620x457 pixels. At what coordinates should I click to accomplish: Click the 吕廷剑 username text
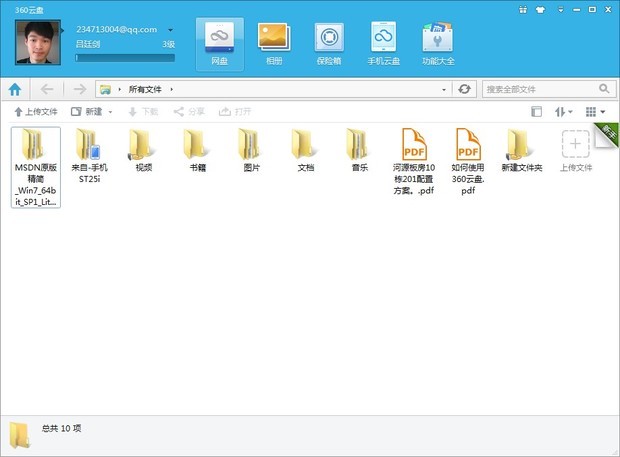tap(88, 44)
